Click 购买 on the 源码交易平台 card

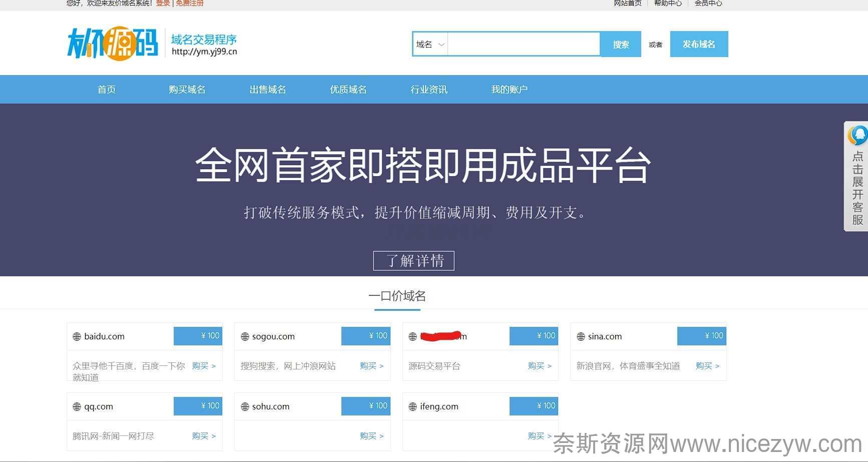pos(540,366)
